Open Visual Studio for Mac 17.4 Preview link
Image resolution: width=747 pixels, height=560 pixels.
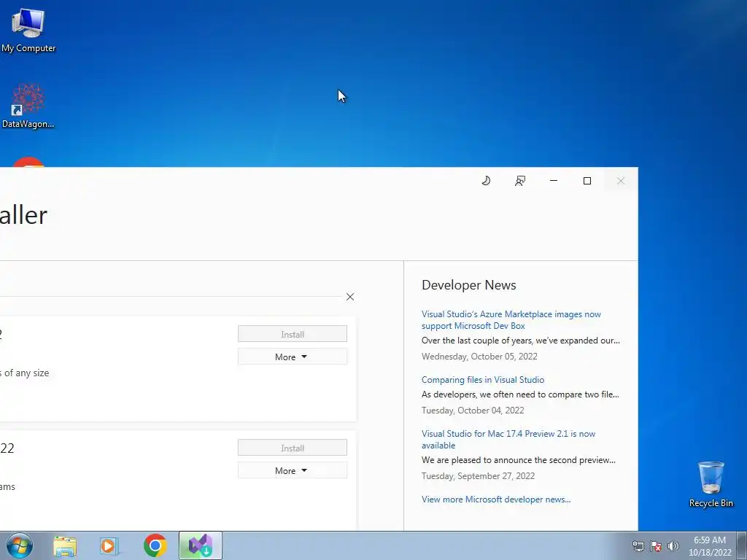click(508, 440)
